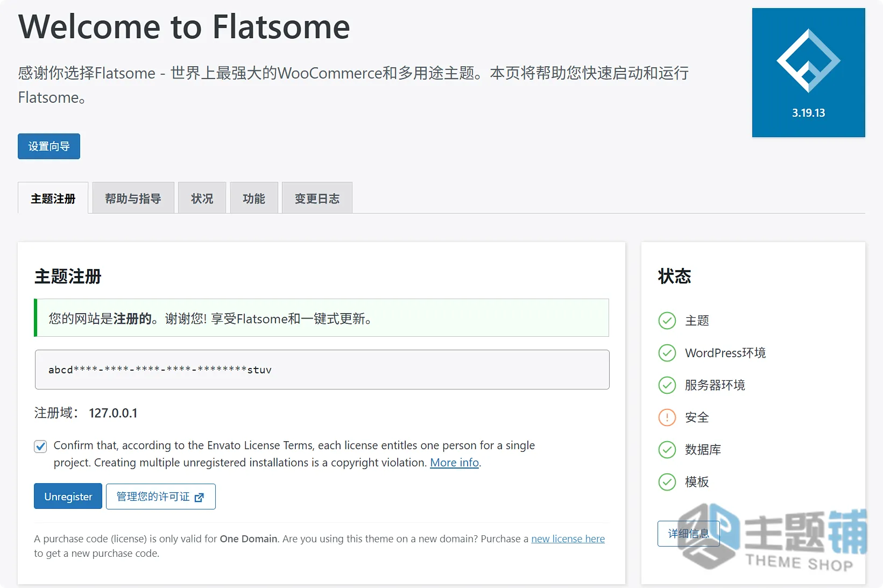The image size is (883, 588).
Task: Open the 帮助与指导 tab
Action: click(133, 199)
